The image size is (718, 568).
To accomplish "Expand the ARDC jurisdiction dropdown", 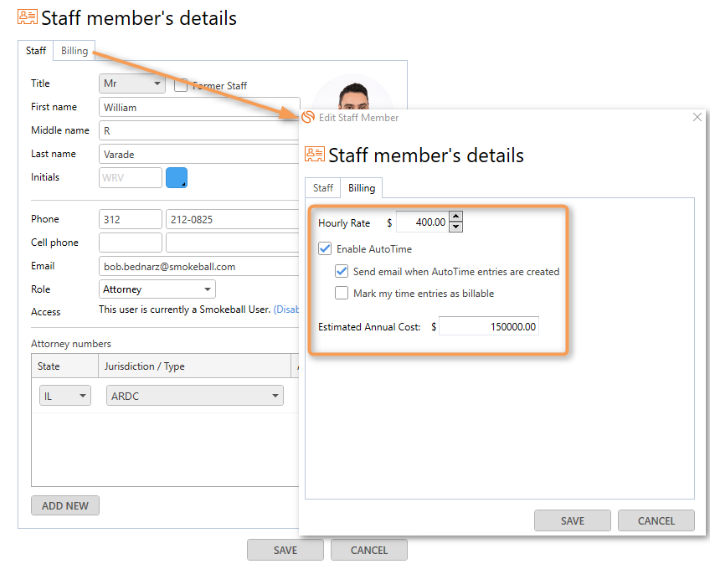I will point(195,396).
